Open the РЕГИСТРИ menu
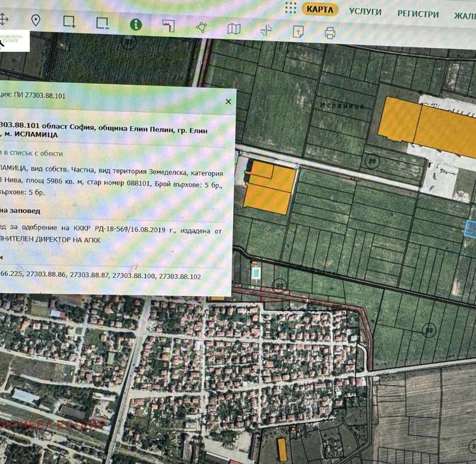Image resolution: width=476 pixels, height=464 pixels. (x=418, y=14)
